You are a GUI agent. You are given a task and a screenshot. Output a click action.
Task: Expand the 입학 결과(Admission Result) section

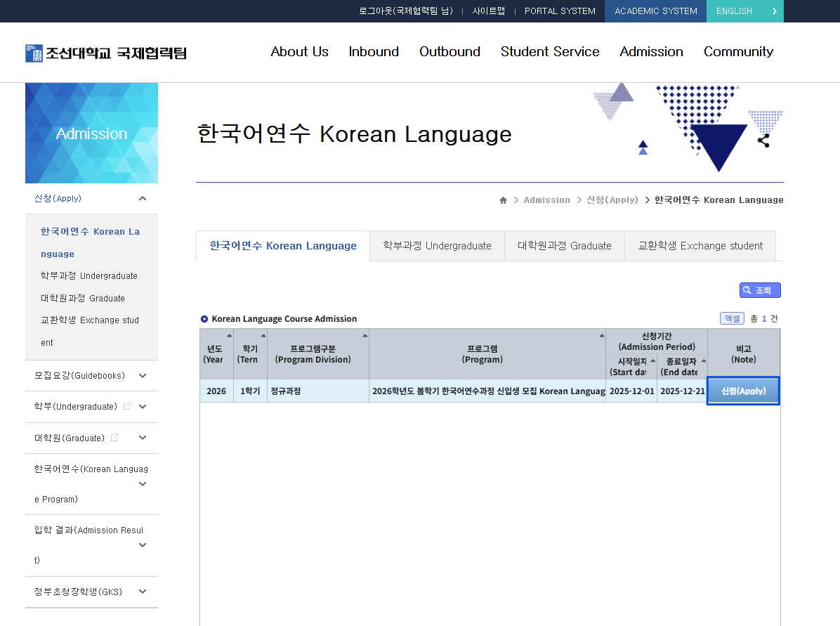[x=143, y=545]
